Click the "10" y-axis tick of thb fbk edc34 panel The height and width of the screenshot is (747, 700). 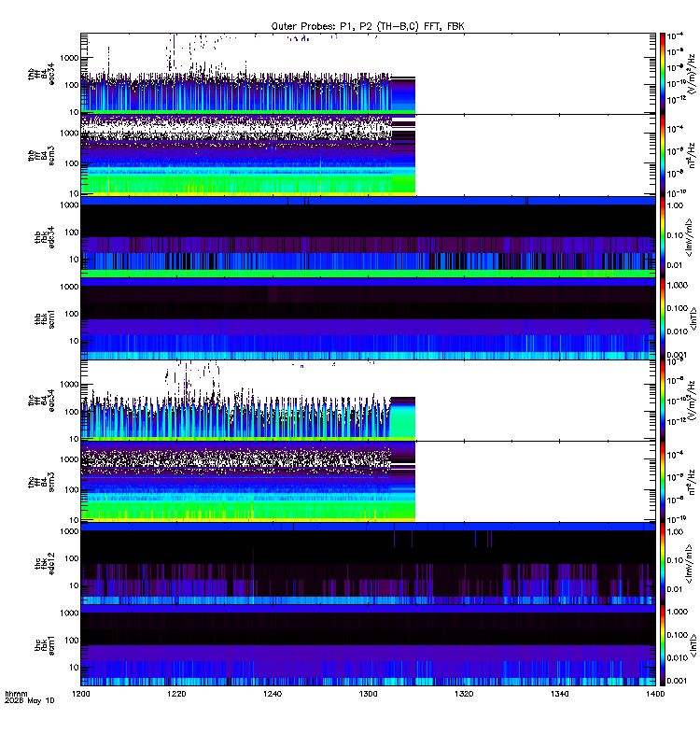pyautogui.click(x=74, y=260)
